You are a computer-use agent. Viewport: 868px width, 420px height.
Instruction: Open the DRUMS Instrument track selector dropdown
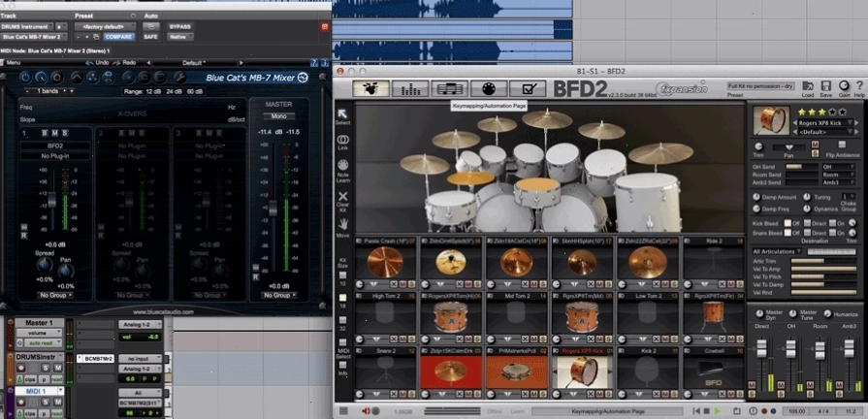click(26, 26)
